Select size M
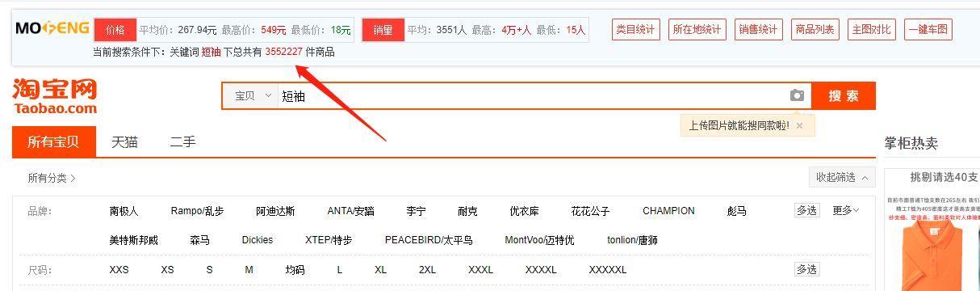980x291 pixels. (x=249, y=270)
